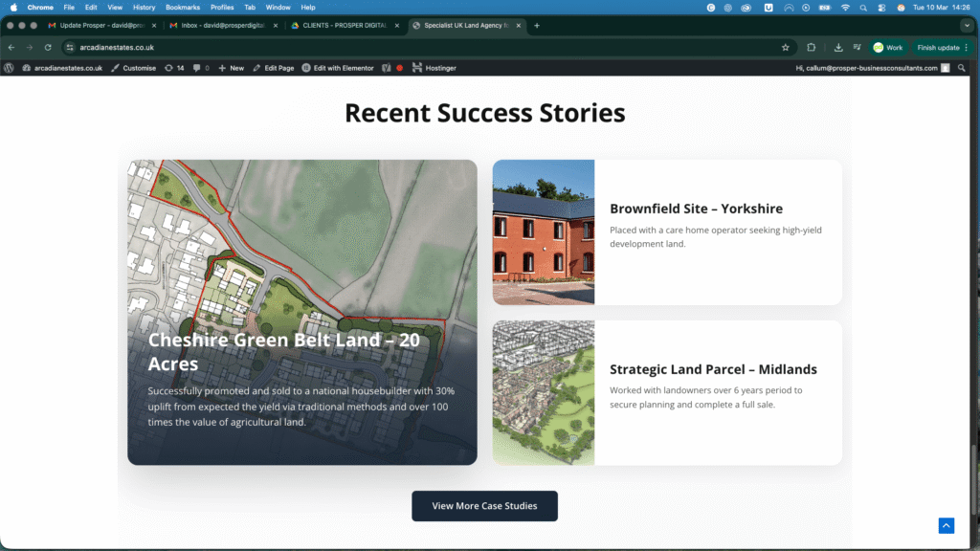Screen dimensions: 980x551
Task: Open the Yoast SEO admin bar icon
Action: pyautogui.click(x=387, y=68)
